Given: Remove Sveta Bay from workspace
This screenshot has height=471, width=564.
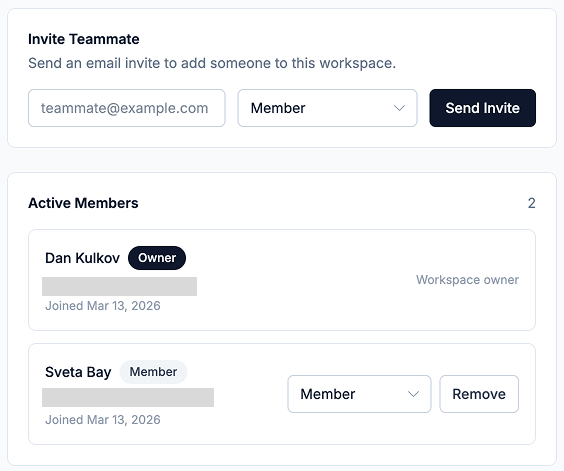Looking at the screenshot, I should point(479,394).
